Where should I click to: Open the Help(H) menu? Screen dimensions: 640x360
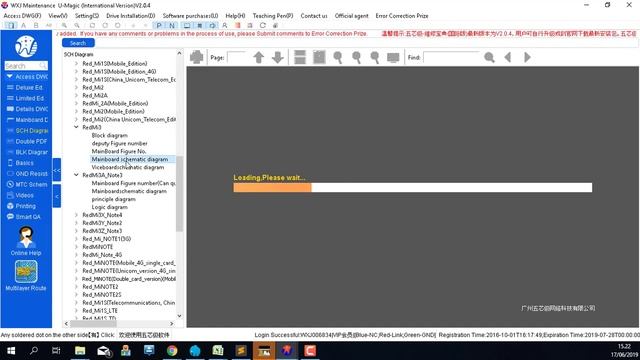click(x=235, y=16)
